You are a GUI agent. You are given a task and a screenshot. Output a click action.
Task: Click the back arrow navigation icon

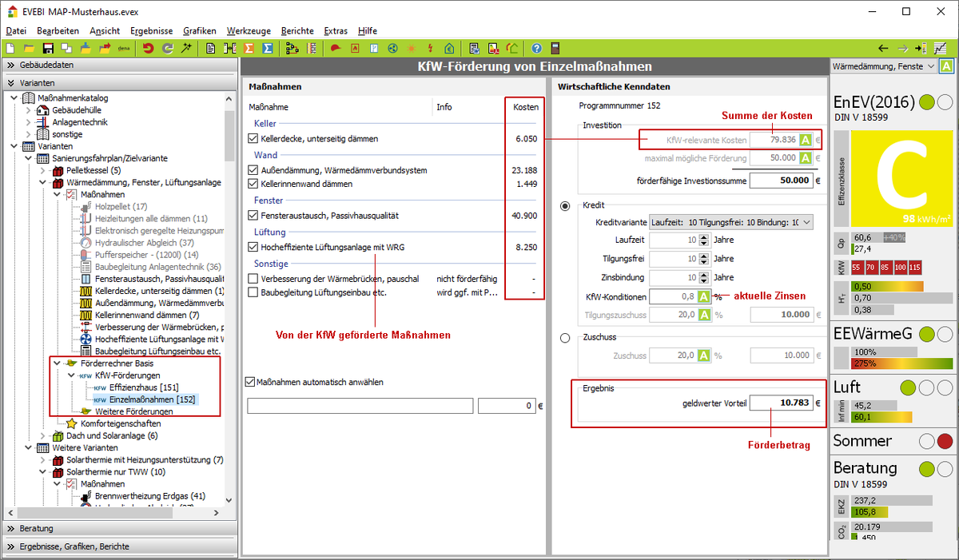(x=883, y=48)
